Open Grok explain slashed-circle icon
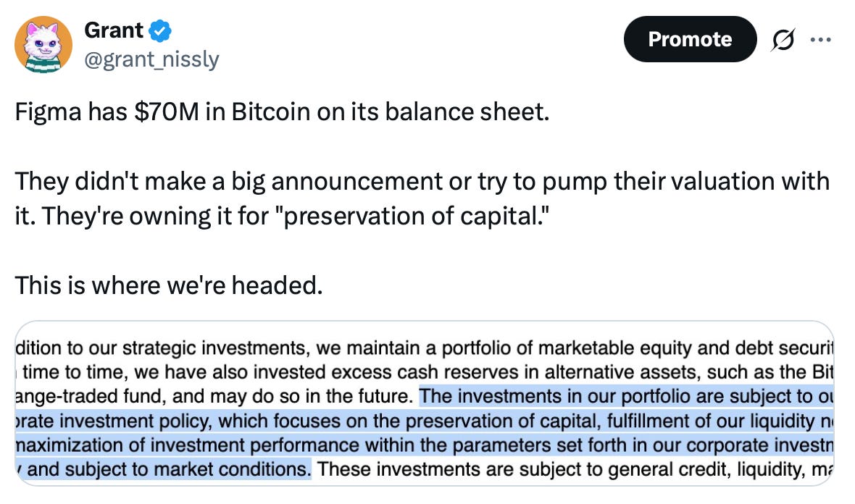 click(783, 39)
